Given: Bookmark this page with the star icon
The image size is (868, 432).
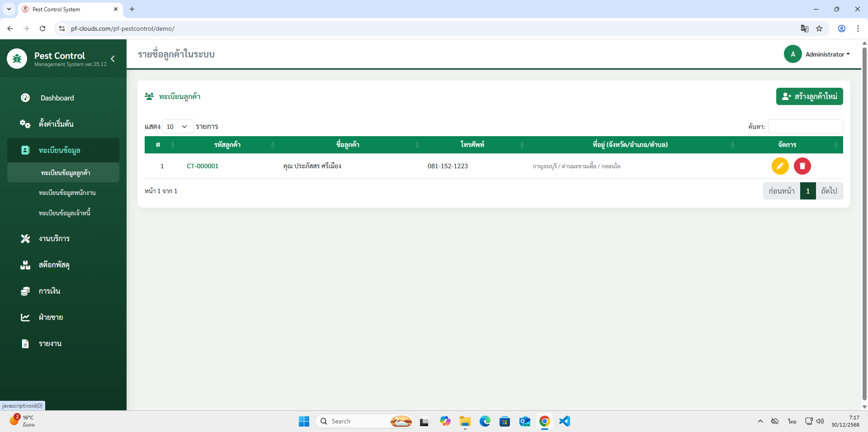Looking at the screenshot, I should pos(819,28).
